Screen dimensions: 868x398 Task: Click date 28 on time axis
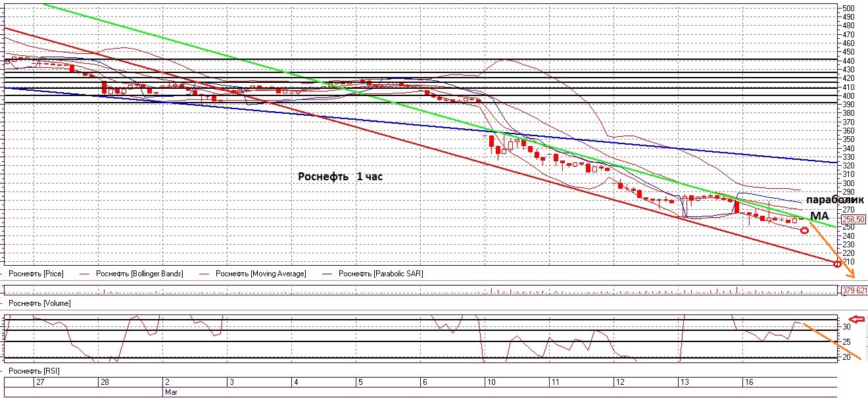[104, 382]
